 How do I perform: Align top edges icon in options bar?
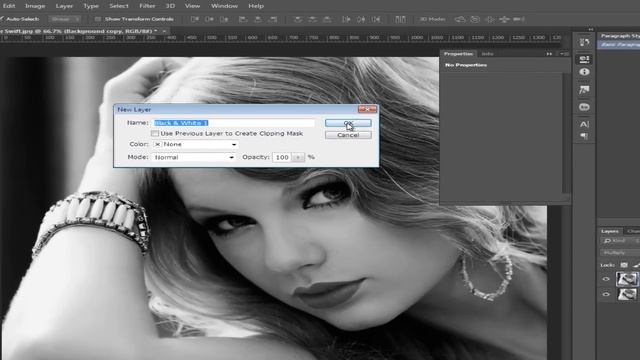[195, 19]
